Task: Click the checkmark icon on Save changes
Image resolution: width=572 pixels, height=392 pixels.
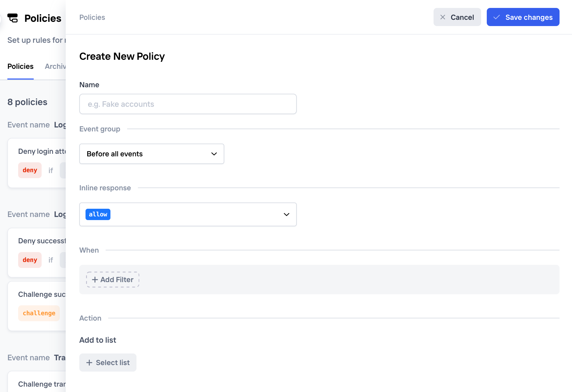Action: tap(496, 17)
